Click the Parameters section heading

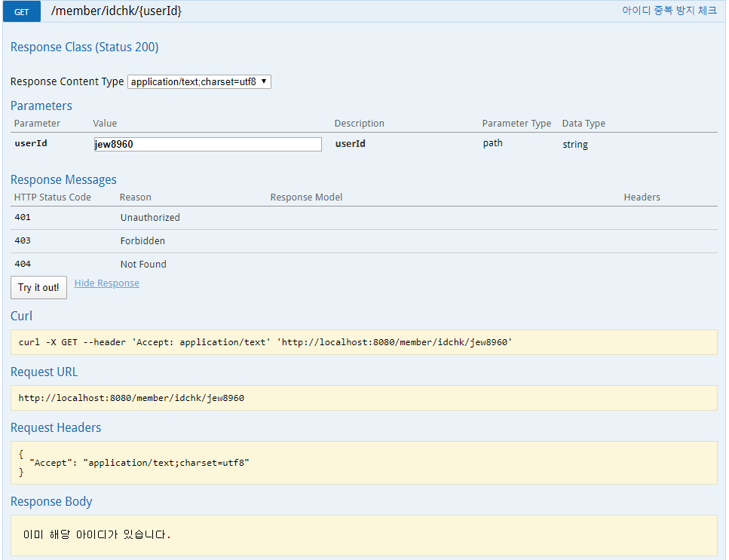41,106
